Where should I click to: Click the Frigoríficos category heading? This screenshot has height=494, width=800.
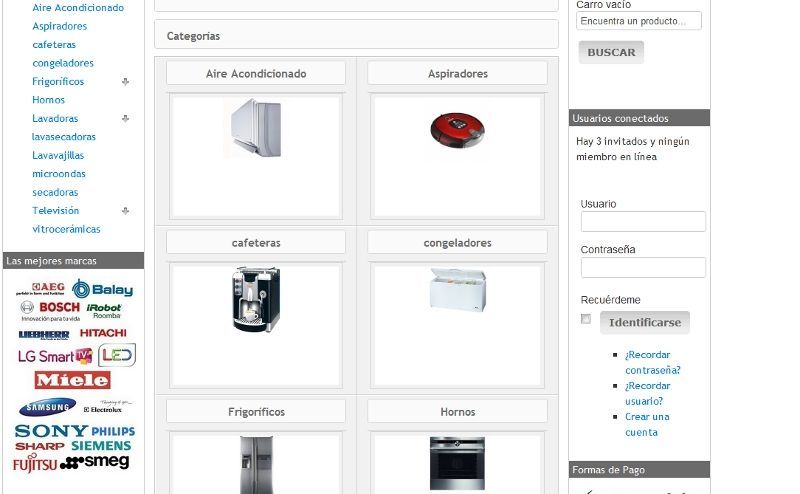click(256, 412)
